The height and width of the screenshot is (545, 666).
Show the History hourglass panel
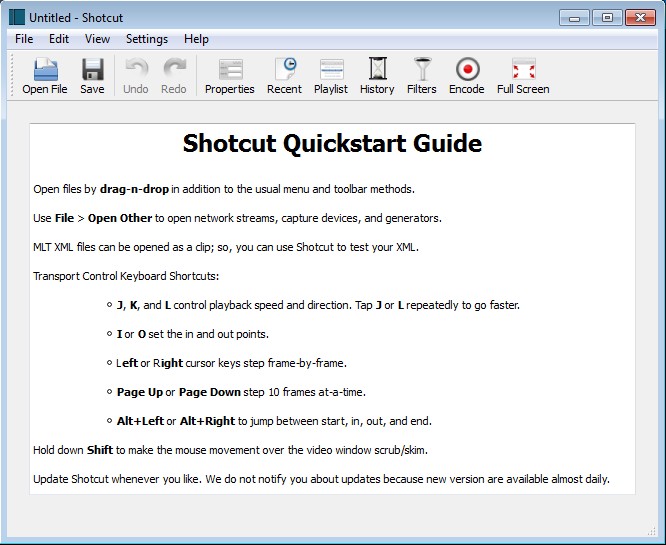click(377, 76)
